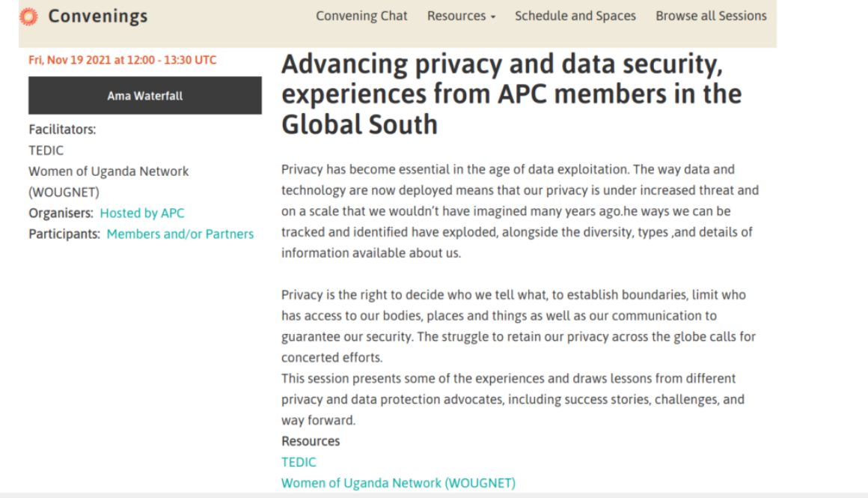868x498 pixels.
Task: Expand the Resources dropdown menu
Action: coord(461,16)
